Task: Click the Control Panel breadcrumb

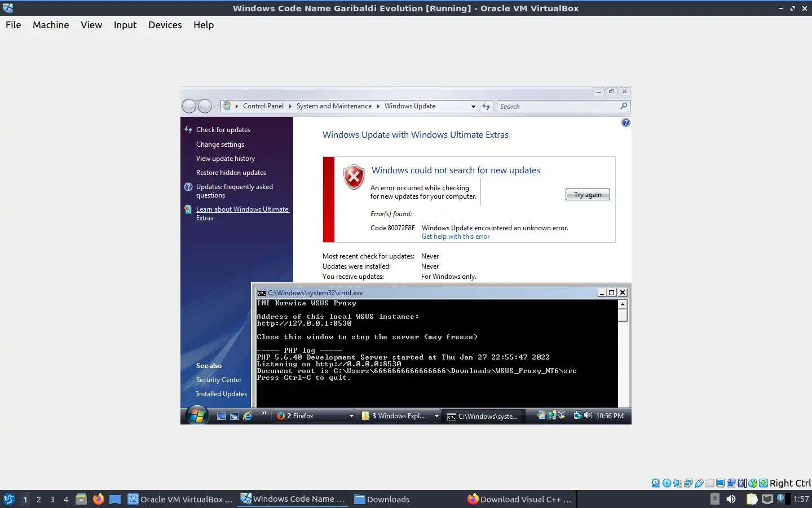Action: 263,106
